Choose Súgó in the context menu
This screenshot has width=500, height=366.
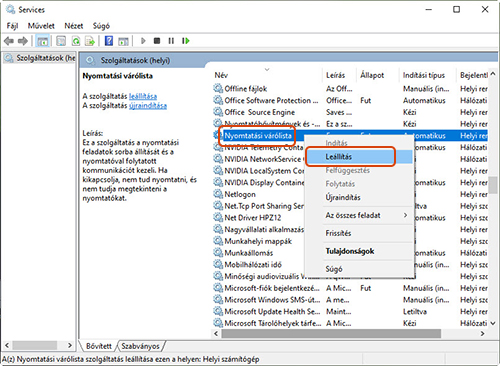(x=359, y=269)
